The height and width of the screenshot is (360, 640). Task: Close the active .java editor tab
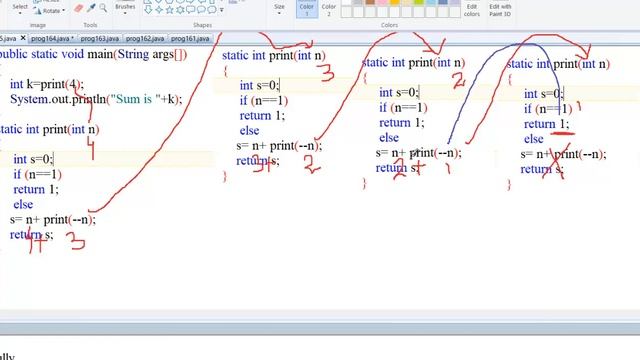pyautogui.click(x=23, y=38)
